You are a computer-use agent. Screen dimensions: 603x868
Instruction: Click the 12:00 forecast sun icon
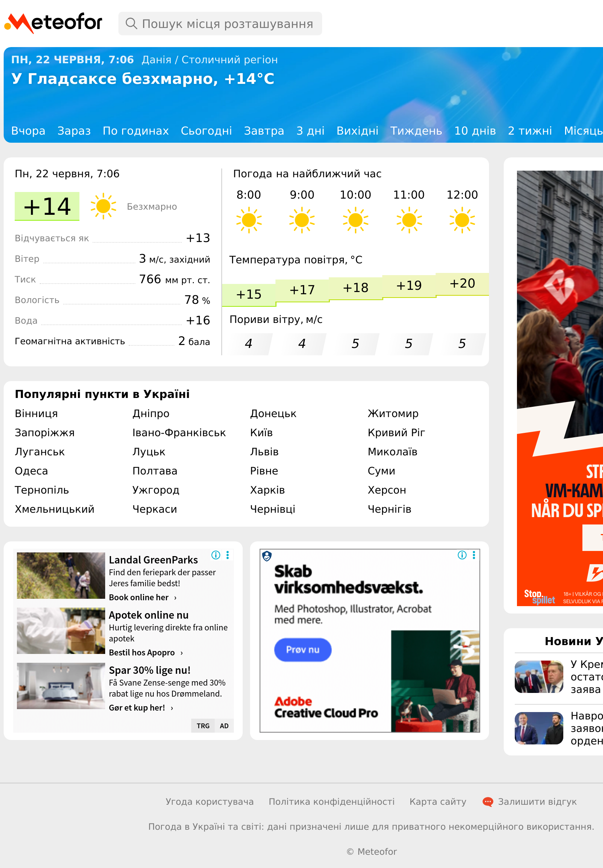pyautogui.click(x=462, y=220)
